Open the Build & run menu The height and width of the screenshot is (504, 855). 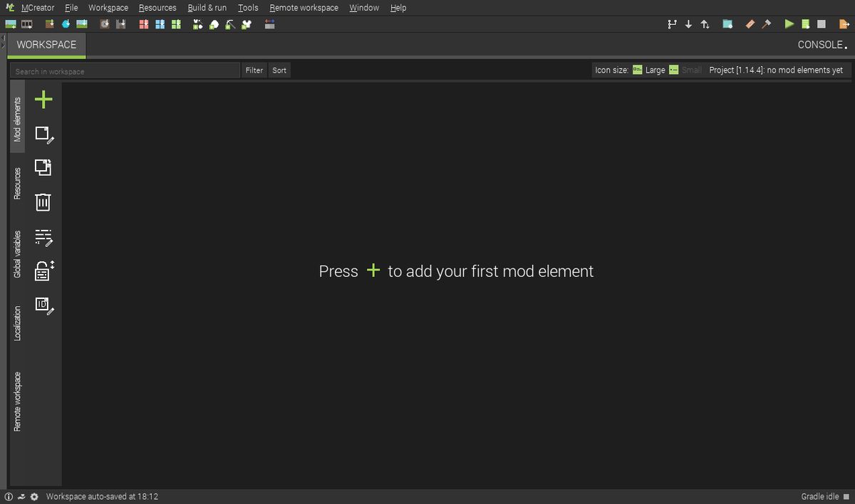pos(207,8)
